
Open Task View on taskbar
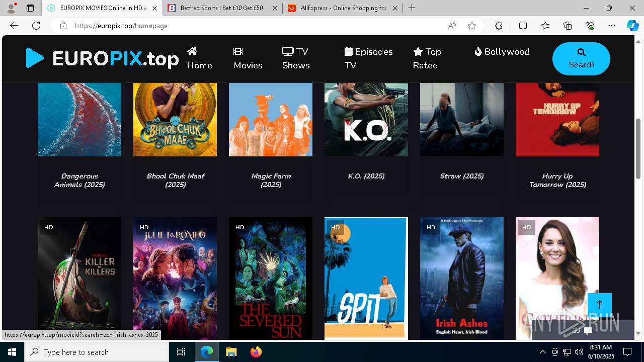(x=181, y=352)
